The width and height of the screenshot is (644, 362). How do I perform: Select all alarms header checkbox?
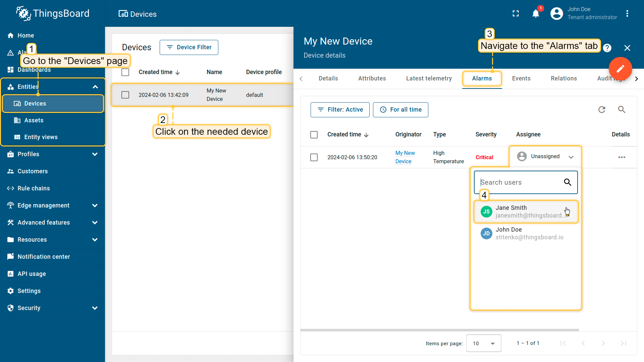click(x=314, y=135)
